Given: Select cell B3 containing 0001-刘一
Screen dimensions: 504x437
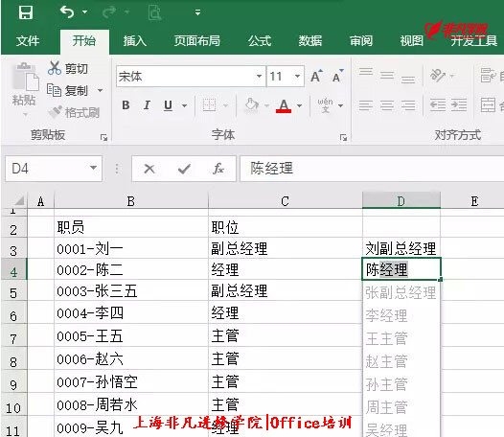Looking at the screenshot, I should [131, 248].
